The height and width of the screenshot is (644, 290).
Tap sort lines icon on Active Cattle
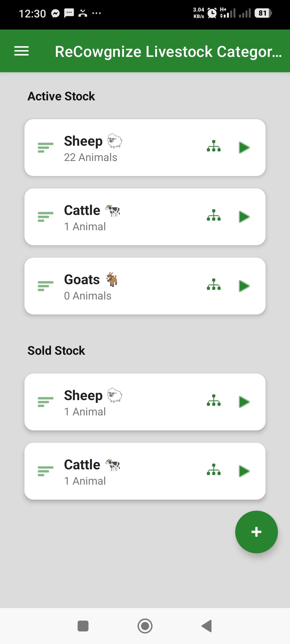45,217
